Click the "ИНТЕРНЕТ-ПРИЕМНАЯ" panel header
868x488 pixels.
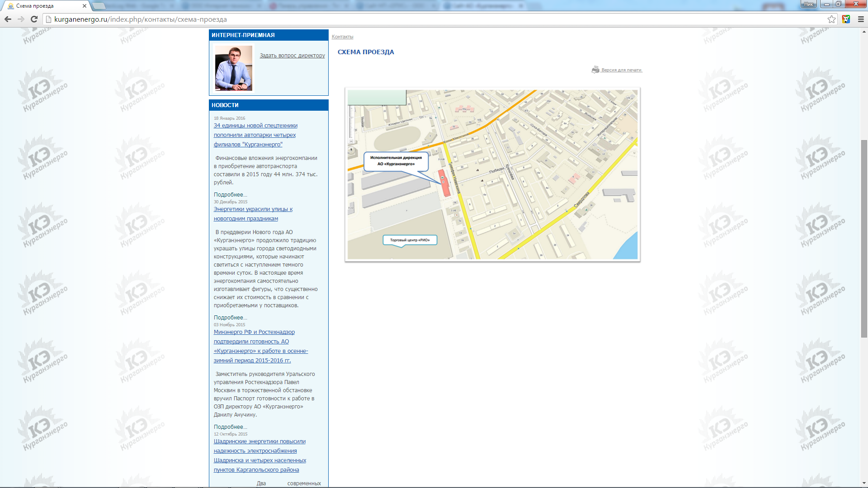[269, 35]
